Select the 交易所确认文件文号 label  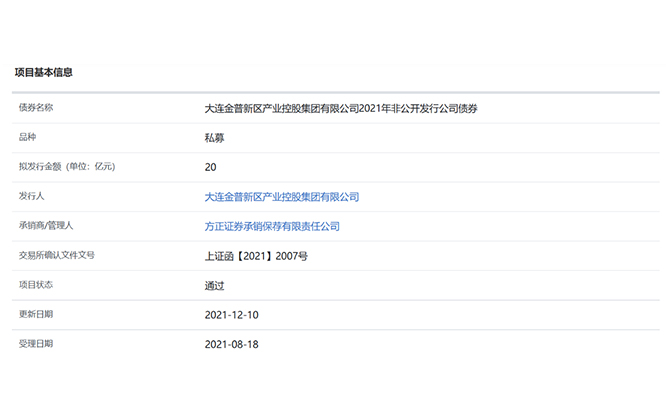point(57,255)
